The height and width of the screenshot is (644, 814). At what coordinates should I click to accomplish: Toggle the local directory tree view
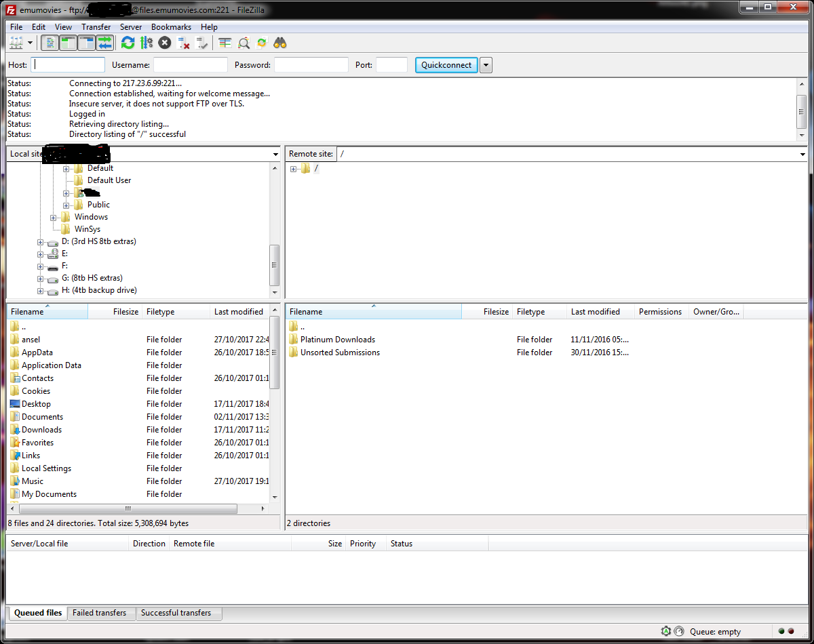tap(68, 43)
